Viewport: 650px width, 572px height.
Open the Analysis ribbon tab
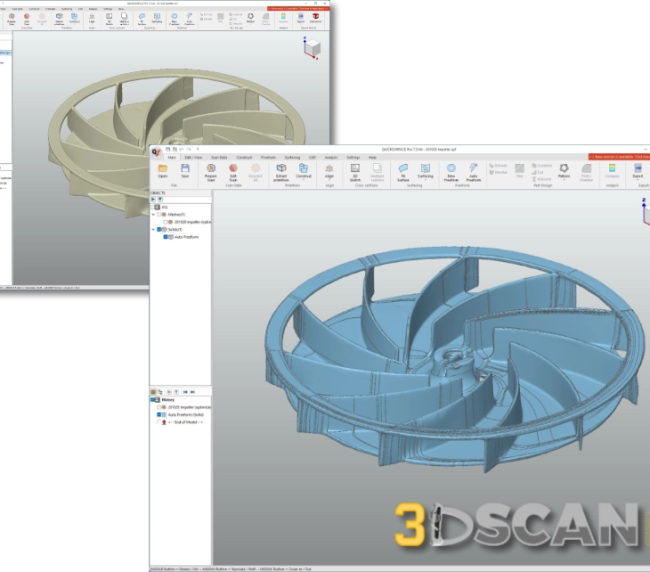pyautogui.click(x=332, y=158)
